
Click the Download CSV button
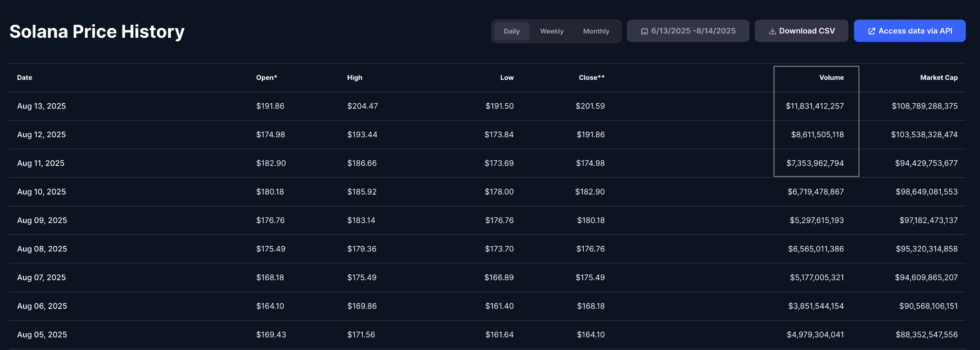click(x=802, y=31)
